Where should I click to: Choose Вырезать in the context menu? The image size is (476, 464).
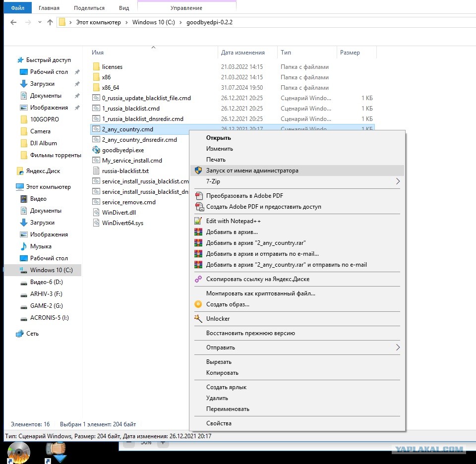[219, 362]
